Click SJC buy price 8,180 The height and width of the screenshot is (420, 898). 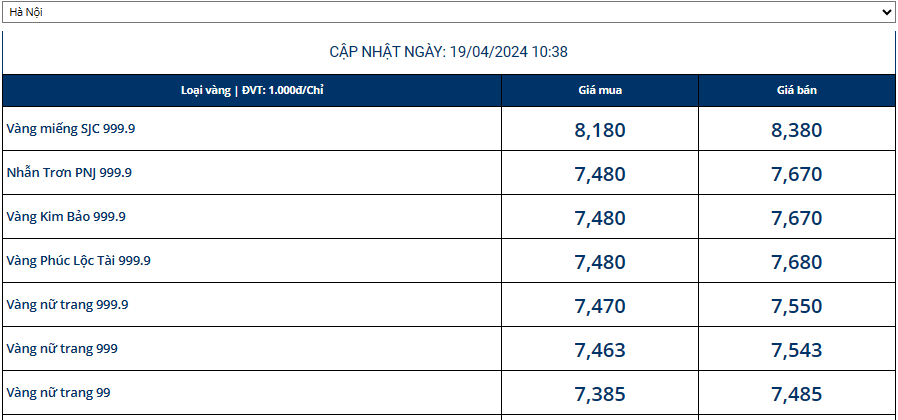(600, 130)
